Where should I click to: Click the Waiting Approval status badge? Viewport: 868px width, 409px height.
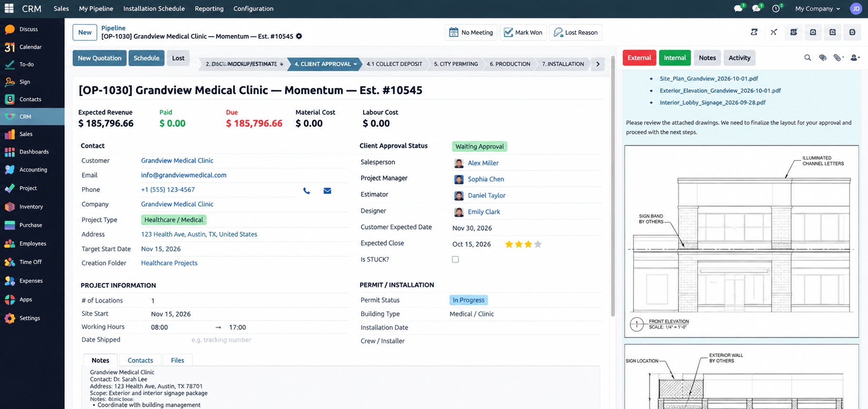click(479, 146)
